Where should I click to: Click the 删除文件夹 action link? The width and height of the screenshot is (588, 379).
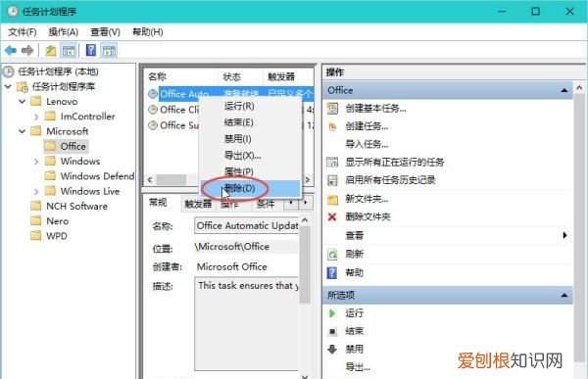click(x=367, y=216)
